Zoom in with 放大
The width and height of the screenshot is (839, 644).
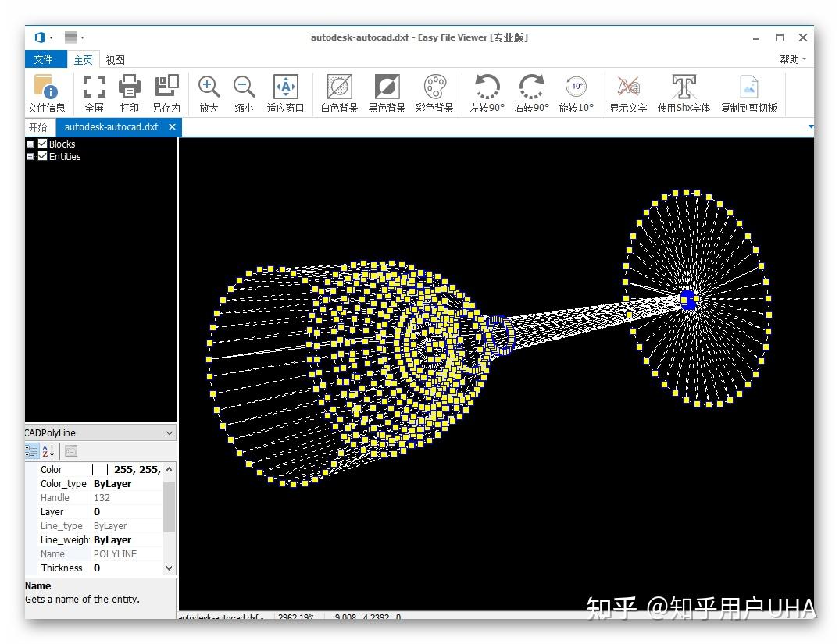pyautogui.click(x=209, y=94)
